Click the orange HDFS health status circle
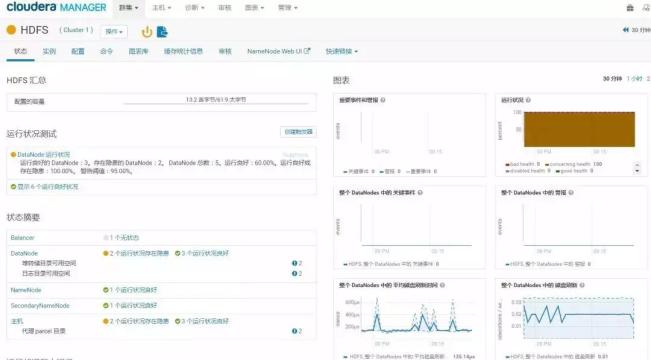651x360 pixels. tap(11, 30)
